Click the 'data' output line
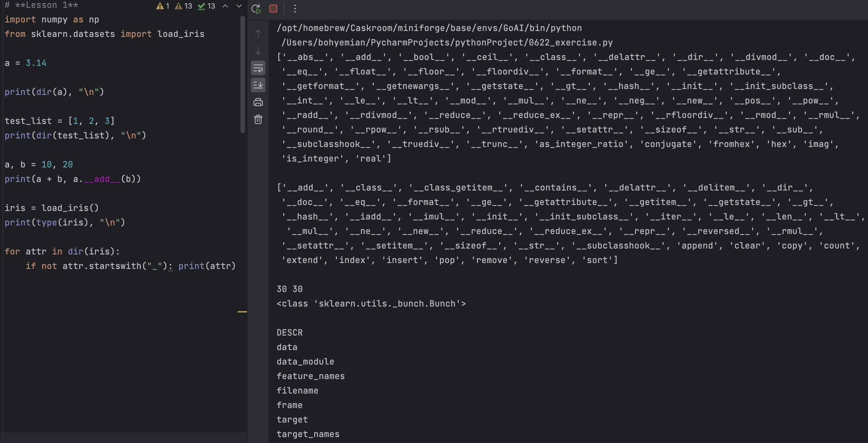 tap(287, 347)
